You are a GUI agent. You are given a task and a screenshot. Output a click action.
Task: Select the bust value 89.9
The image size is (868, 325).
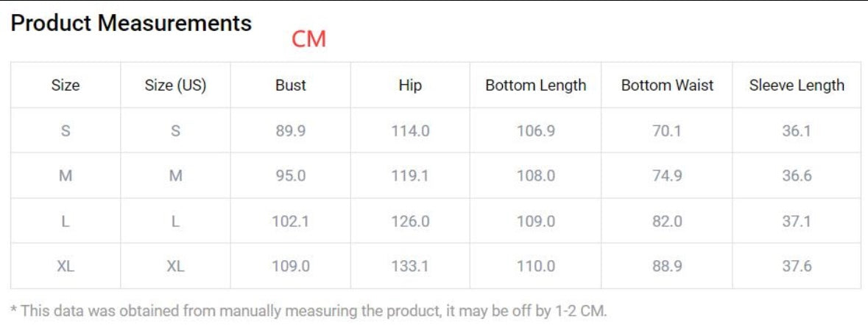click(x=290, y=131)
